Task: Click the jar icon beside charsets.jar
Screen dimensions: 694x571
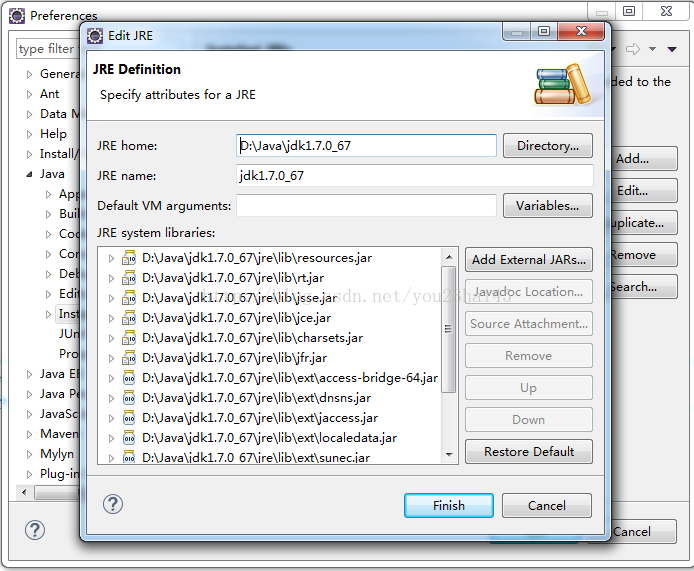Action: click(x=129, y=338)
